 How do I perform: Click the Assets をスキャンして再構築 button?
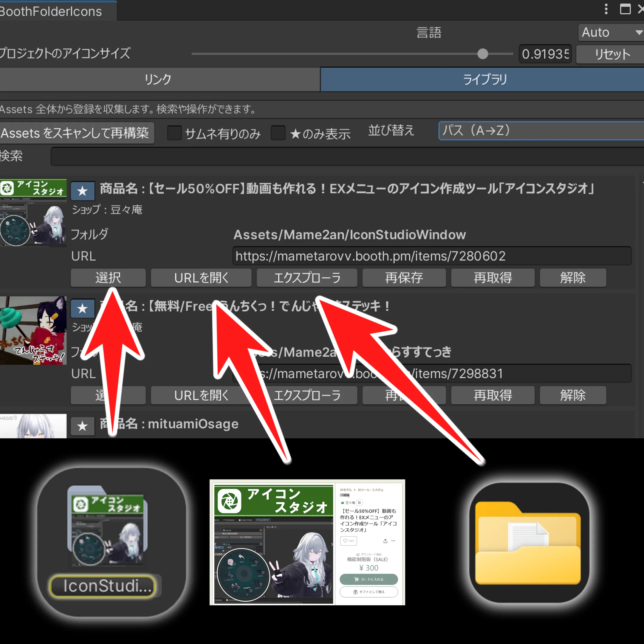pos(77,133)
